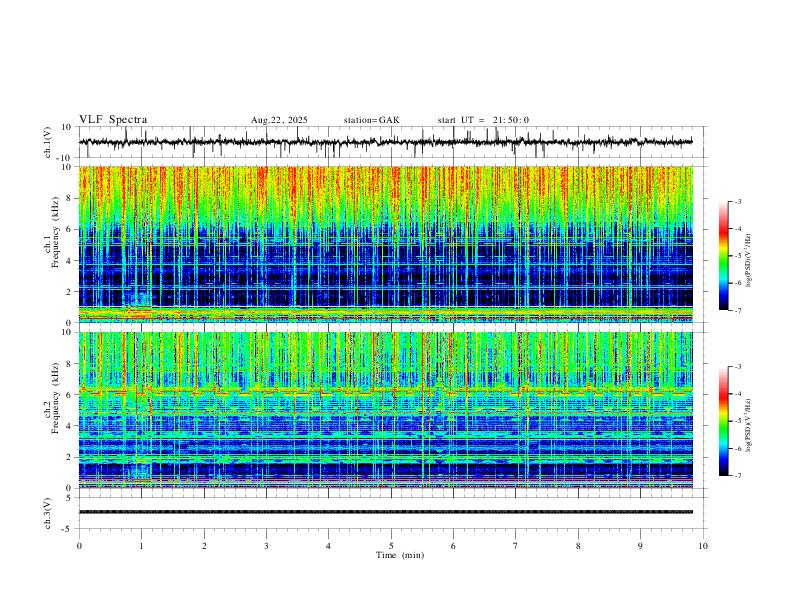Click the "ch.1(V)" axis label
The width and height of the screenshot is (792, 612).
48,142
